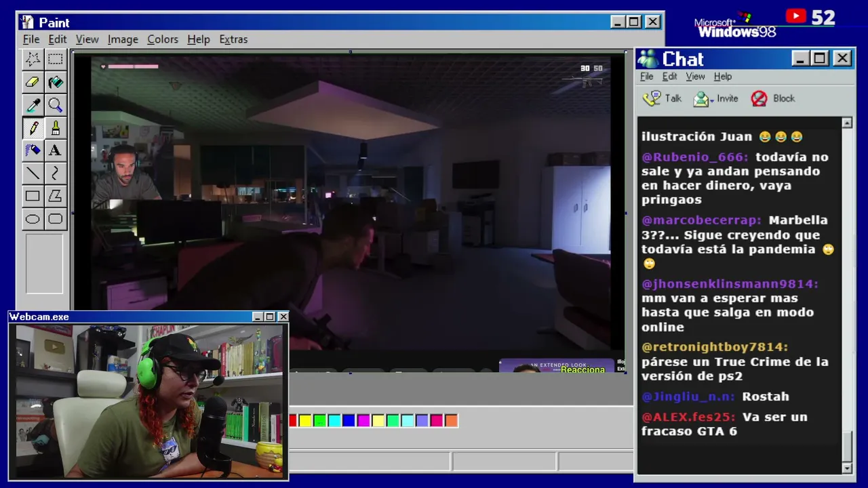Choose the Fill With Color bucket tool
This screenshot has width=868, height=488.
coord(56,82)
